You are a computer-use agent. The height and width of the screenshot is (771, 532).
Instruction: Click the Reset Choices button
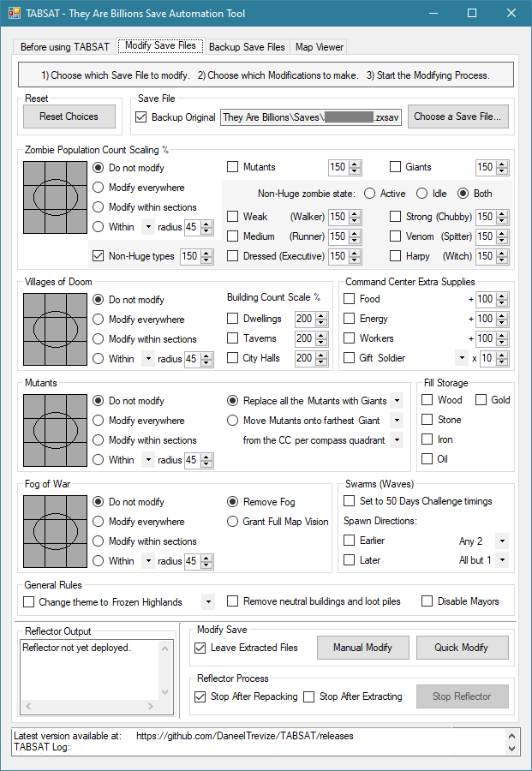pos(69,117)
